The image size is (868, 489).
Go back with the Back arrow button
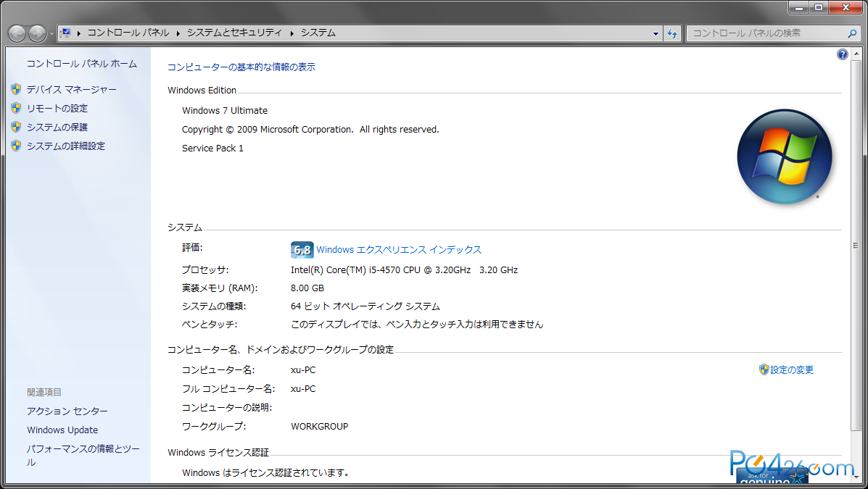(17, 34)
